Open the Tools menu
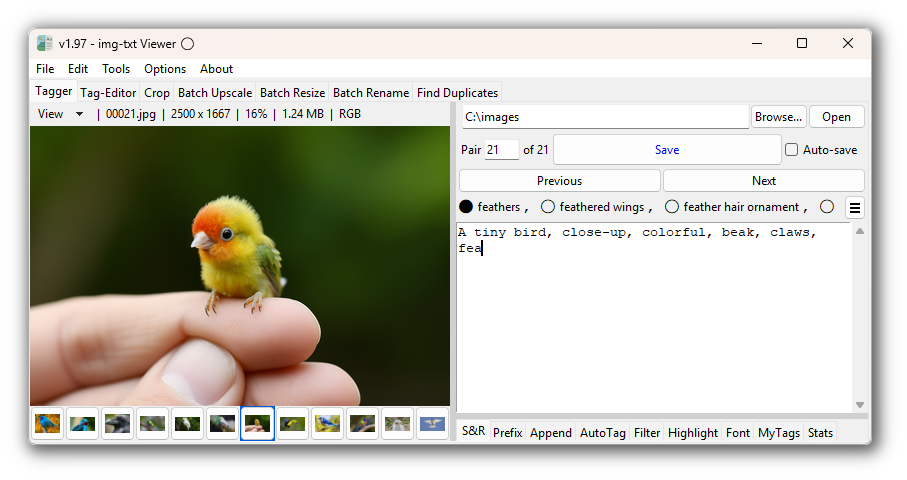This screenshot has height=480, width=907. click(x=116, y=69)
